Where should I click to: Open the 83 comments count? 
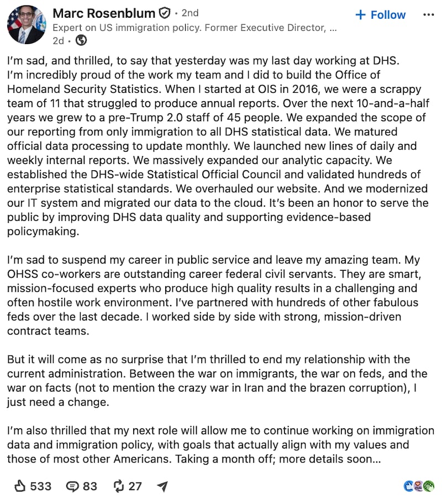pos(90,486)
